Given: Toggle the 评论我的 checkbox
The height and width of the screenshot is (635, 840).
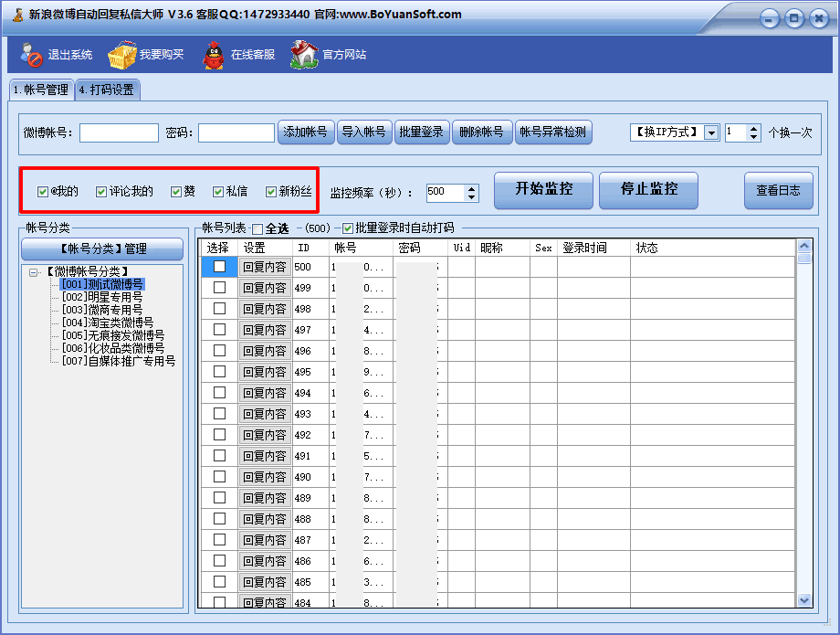Looking at the screenshot, I should 101,192.
